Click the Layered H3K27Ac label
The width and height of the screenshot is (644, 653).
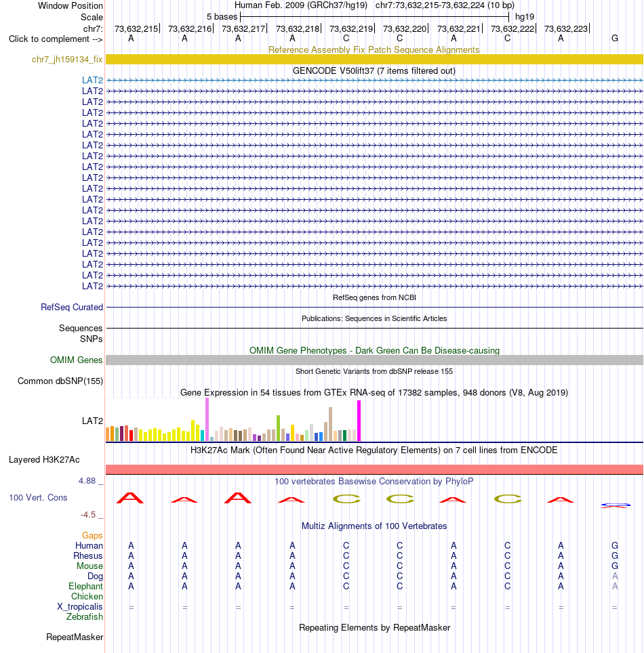click(44, 460)
